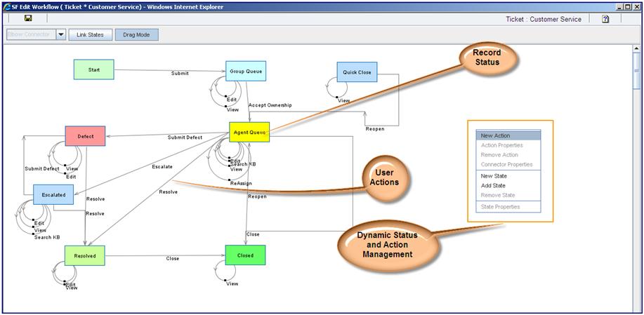The width and height of the screenshot is (644, 315).
Task: Click the Close label between Resolved and Closed
Action: click(x=173, y=258)
